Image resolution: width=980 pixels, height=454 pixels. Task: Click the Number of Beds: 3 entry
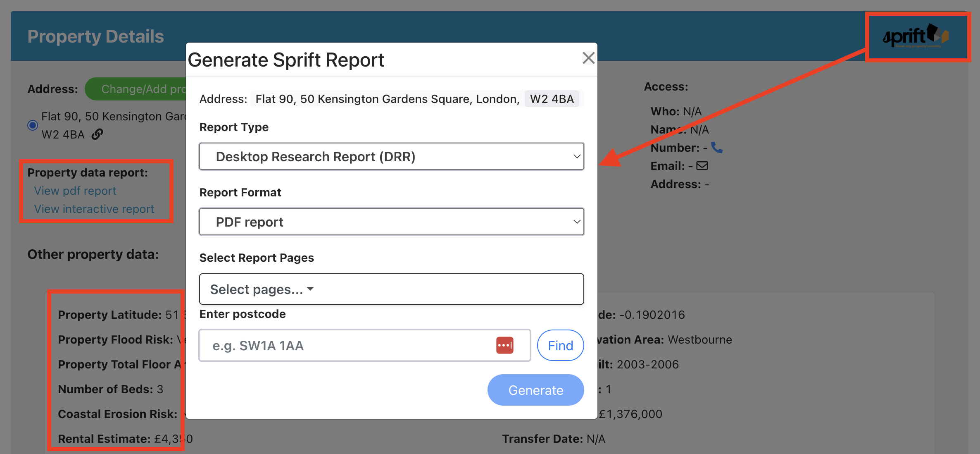point(111,389)
